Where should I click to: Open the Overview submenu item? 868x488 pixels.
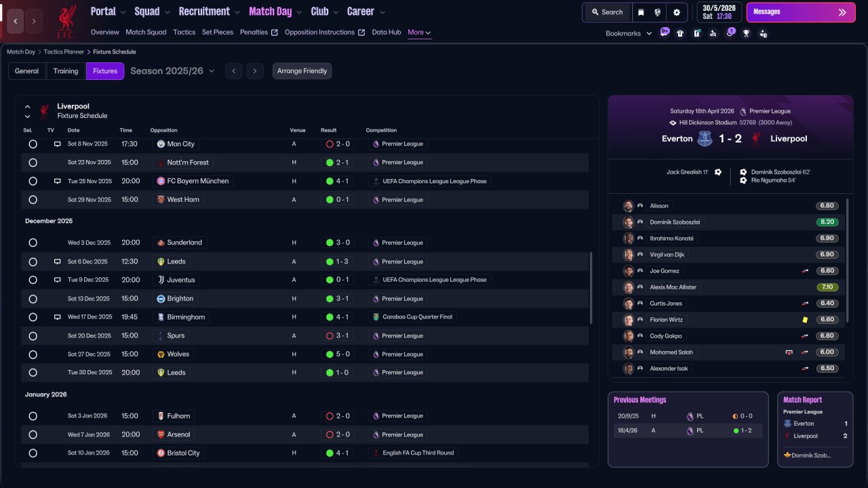(104, 33)
